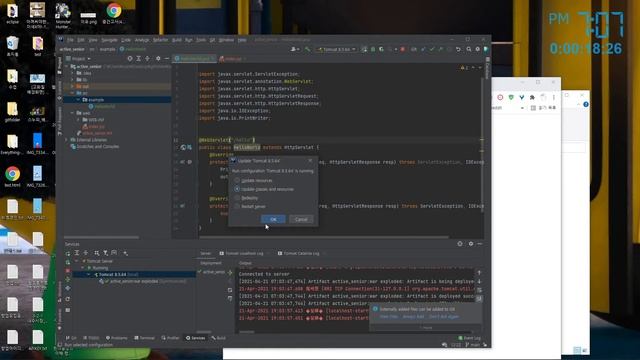The height and width of the screenshot is (360, 640).
Task: Click the Always Add link in notification
Action: point(413,316)
